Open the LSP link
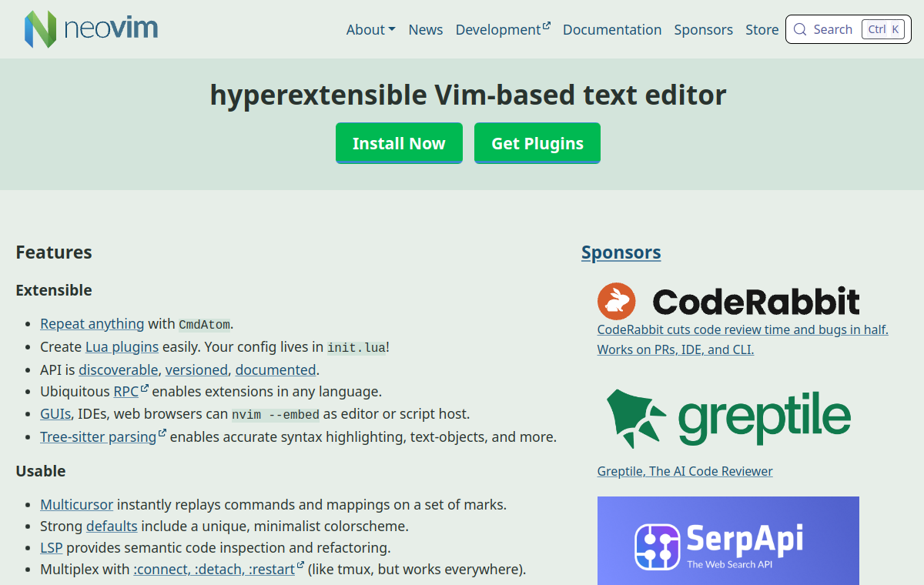The width and height of the screenshot is (924, 585). (52, 548)
